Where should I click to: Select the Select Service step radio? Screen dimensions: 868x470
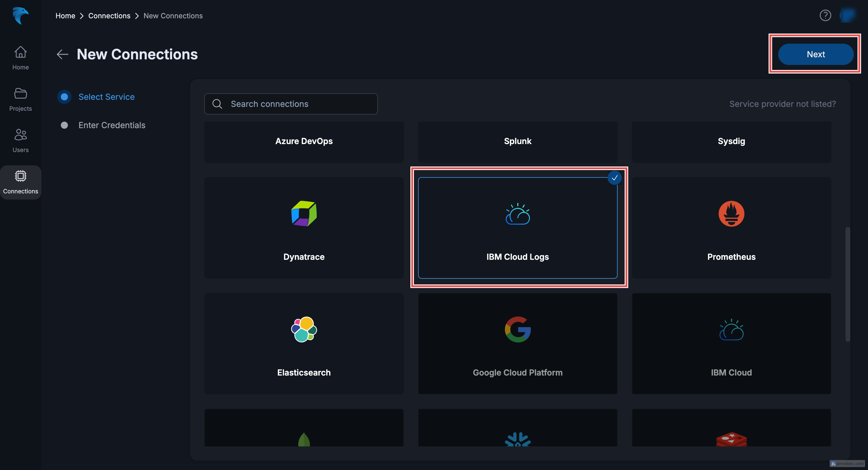(x=64, y=97)
